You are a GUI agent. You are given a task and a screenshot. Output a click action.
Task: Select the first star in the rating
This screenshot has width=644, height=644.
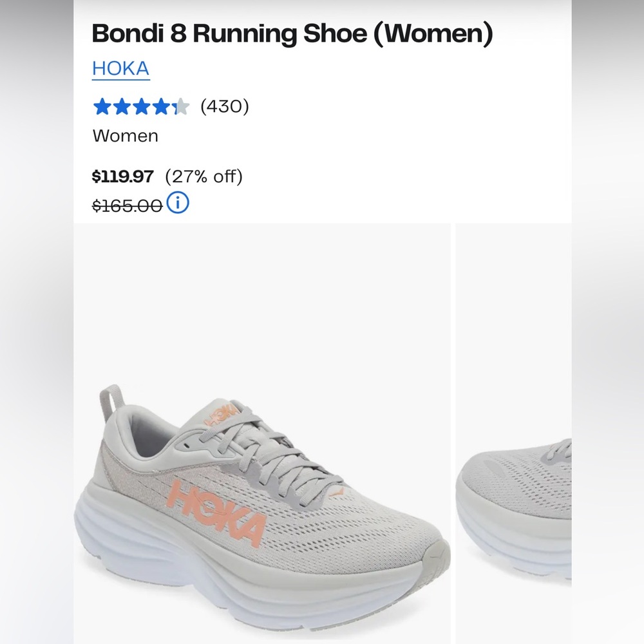point(102,106)
